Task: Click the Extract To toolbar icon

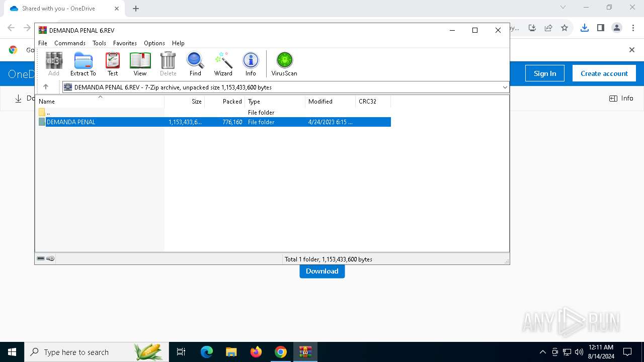Action: [83, 64]
